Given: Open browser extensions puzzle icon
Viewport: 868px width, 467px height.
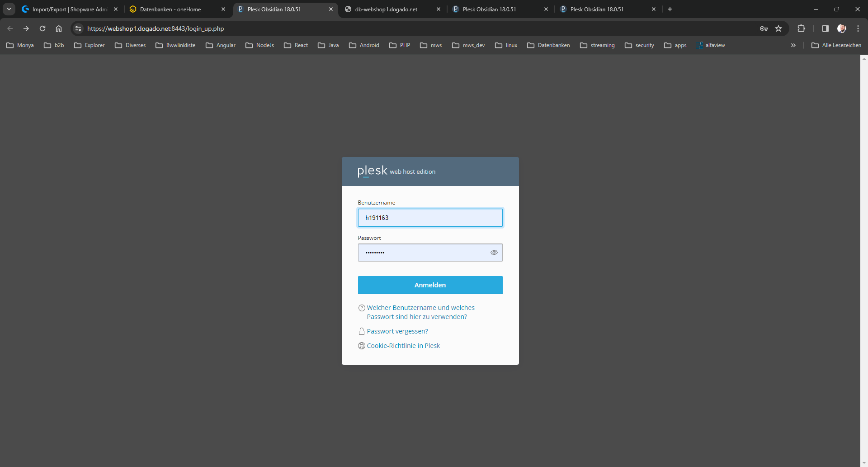Looking at the screenshot, I should [801, 29].
